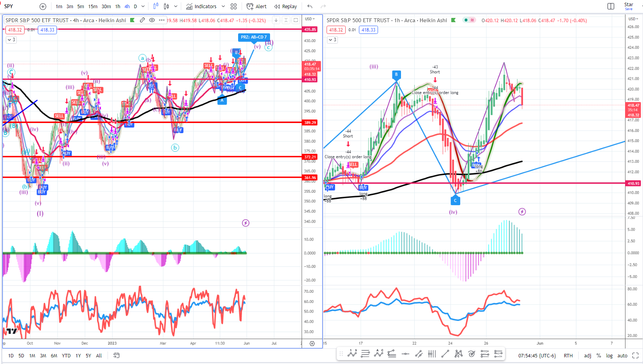Collapse the 4h chart pane
Image resolution: width=643 pixels, height=364 pixels.
pyautogui.click(x=286, y=20)
